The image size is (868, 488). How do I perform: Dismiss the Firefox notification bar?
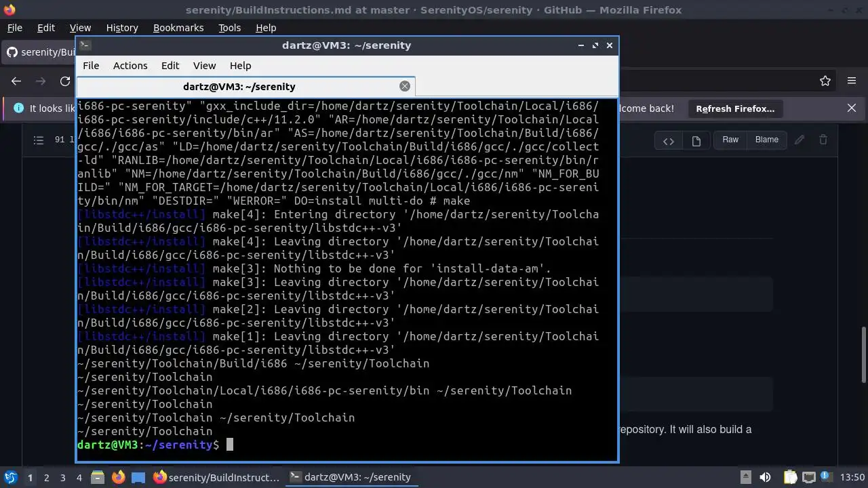(x=852, y=108)
